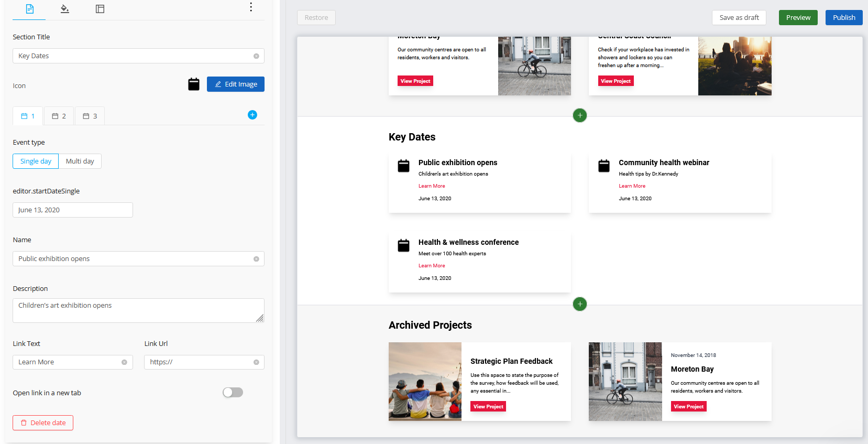Click calendar icon of Public exhibition opens
Viewport: 868px width, 444px height.
[403, 166]
